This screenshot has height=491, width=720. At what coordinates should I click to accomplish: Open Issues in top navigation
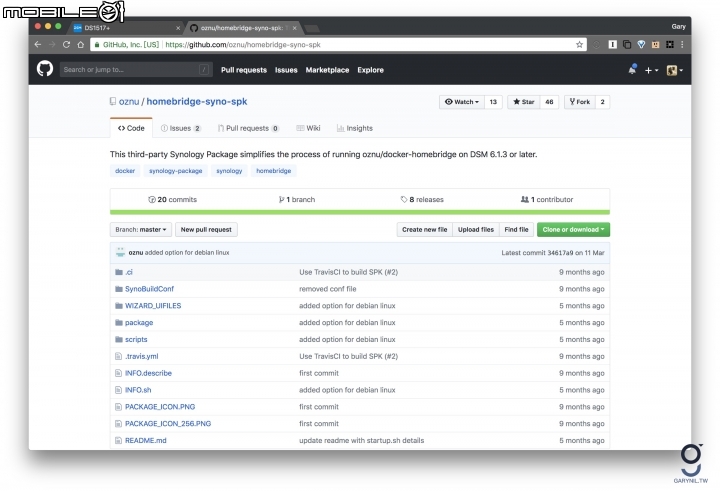coord(286,70)
